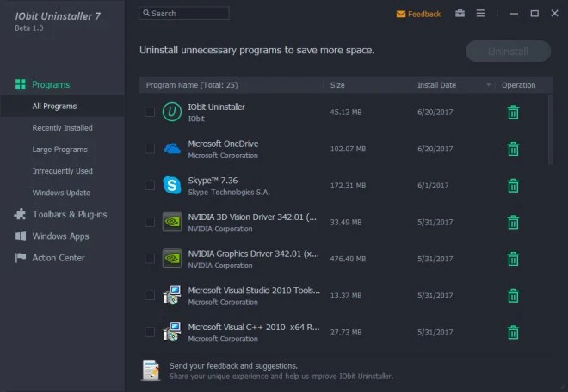Click the NVIDIA Graphics Driver icon
The width and height of the screenshot is (568, 392).
point(172,259)
